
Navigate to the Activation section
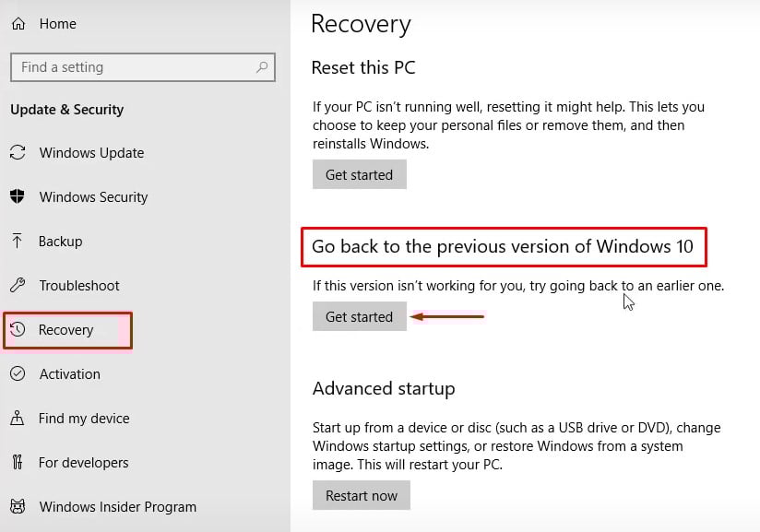coord(69,374)
